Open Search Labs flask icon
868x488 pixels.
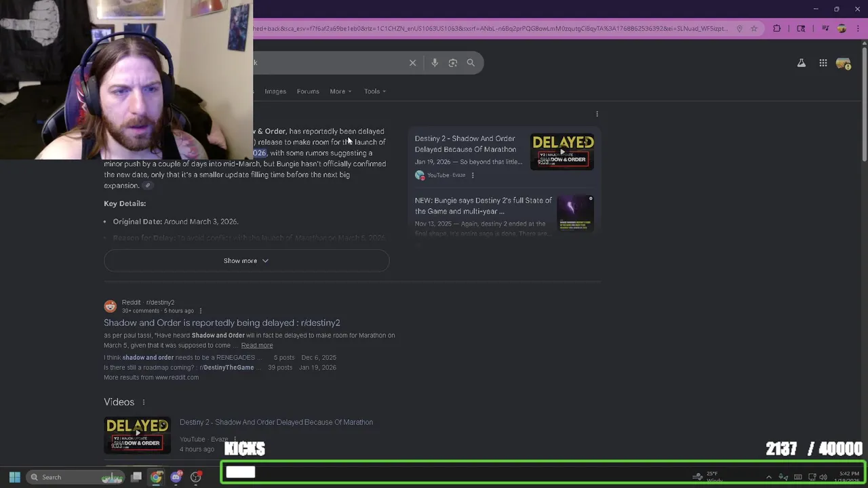click(801, 63)
